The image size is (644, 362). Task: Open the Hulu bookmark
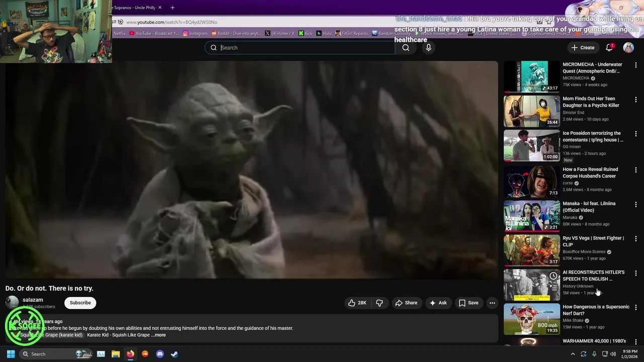[324, 33]
